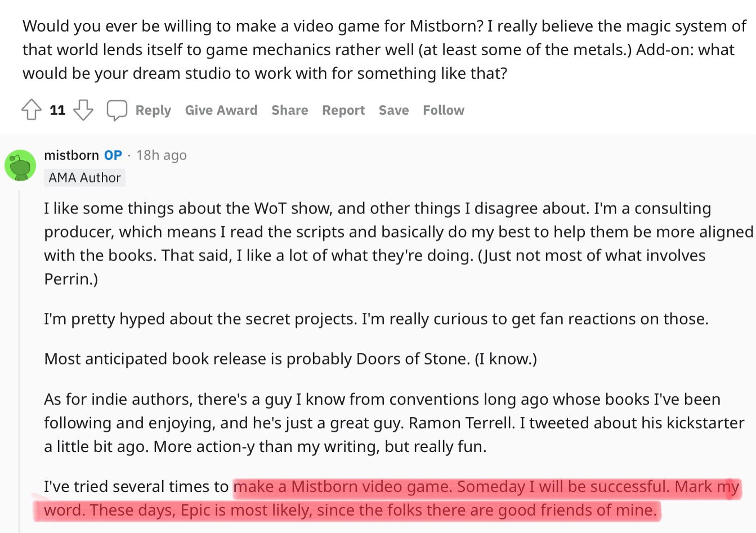Give Award to this comment

221,110
